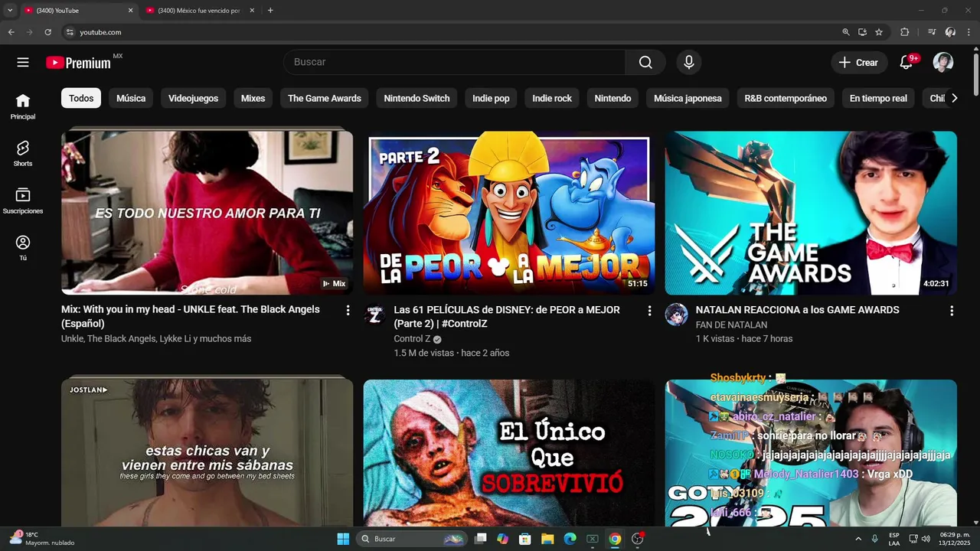Viewport: 980px width, 551px height.
Task: Click the Control Z channel avatar
Action: [x=374, y=315]
